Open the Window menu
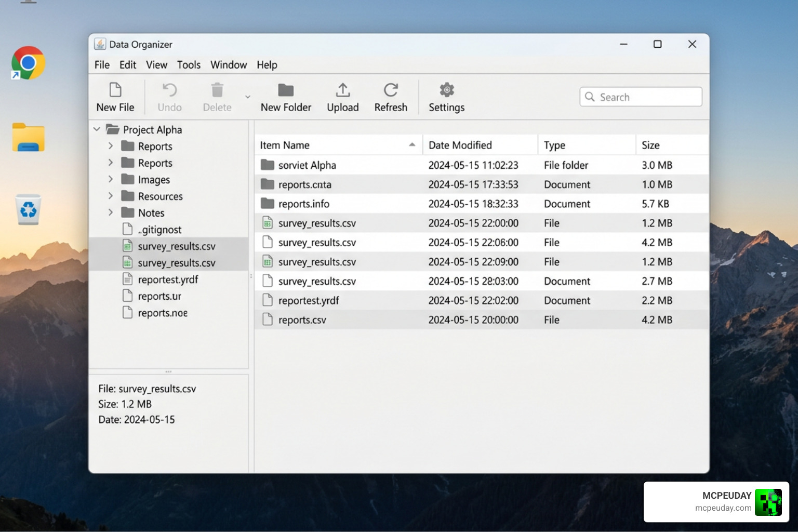Screen dimensions: 798x532 [x=229, y=64]
